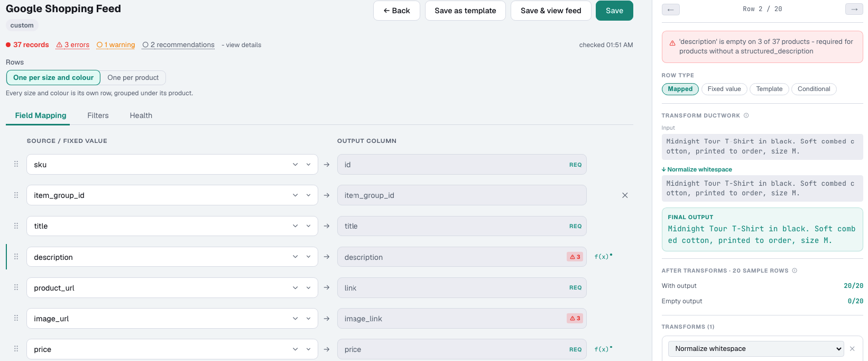Click Save & view feed

tap(551, 11)
